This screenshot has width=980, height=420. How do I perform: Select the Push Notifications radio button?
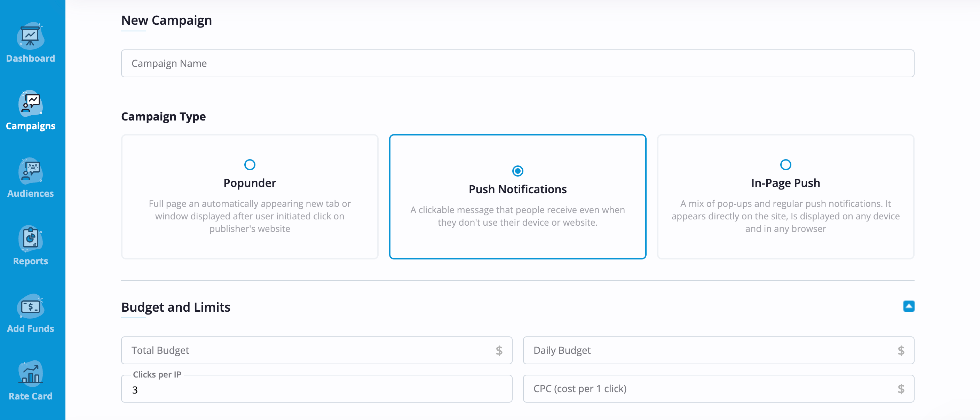tap(517, 171)
